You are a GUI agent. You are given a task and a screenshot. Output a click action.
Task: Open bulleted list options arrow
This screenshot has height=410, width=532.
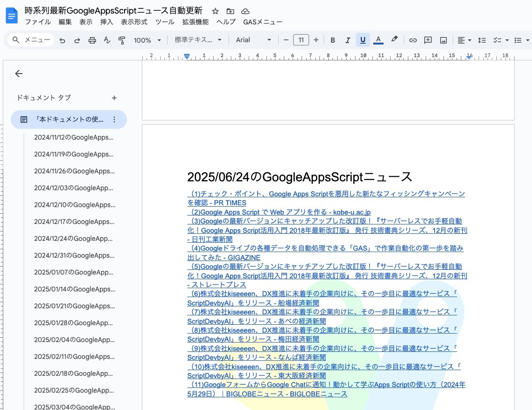[x=528, y=40]
